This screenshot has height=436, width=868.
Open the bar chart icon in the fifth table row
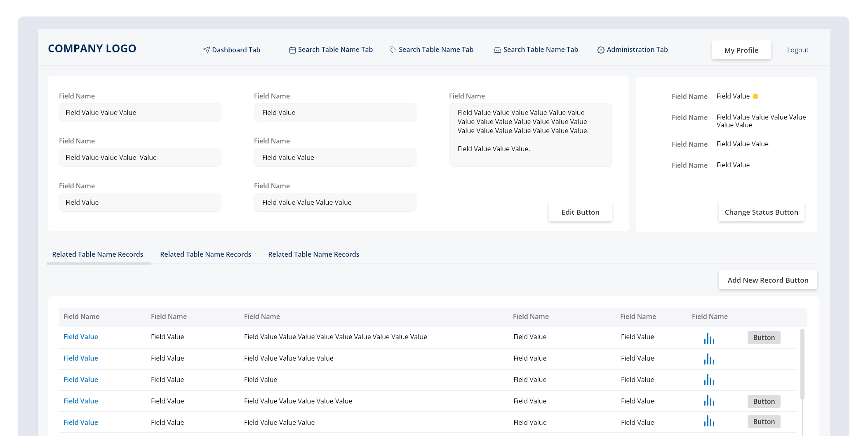[x=709, y=421]
